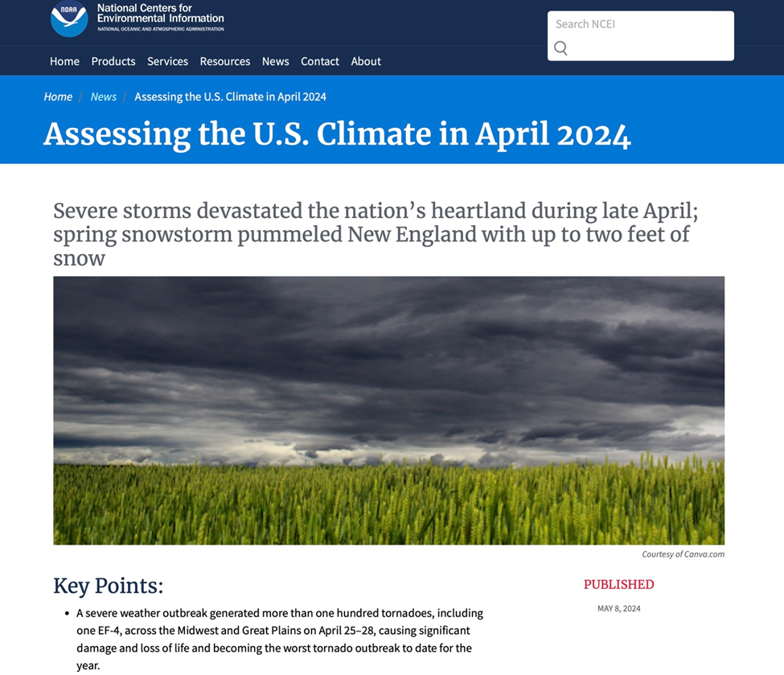
Task: Click the Courtesy of Canva.com caption
Action: 683,554
